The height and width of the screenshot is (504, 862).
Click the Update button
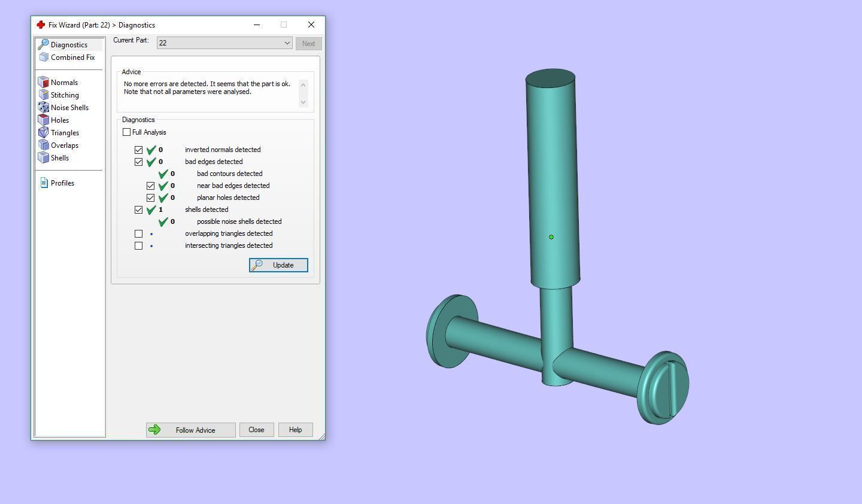pos(278,265)
